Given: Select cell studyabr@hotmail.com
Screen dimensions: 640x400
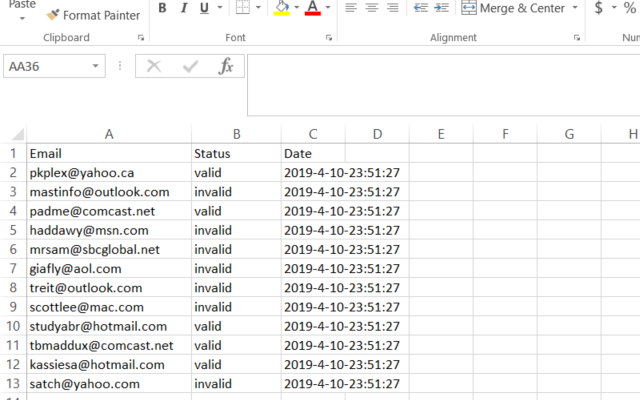Looking at the screenshot, I should point(109,326).
